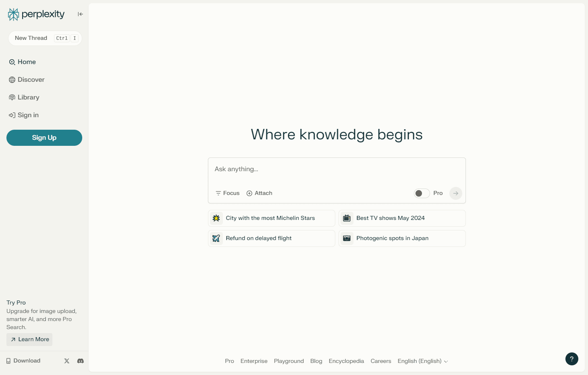Click the Library icon in sidebar
Viewport: 588px width, 375px height.
pos(12,97)
